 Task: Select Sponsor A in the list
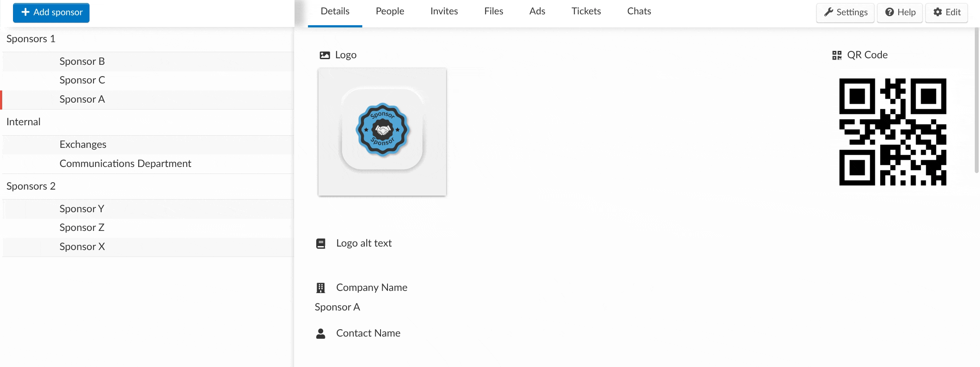[x=148, y=100]
